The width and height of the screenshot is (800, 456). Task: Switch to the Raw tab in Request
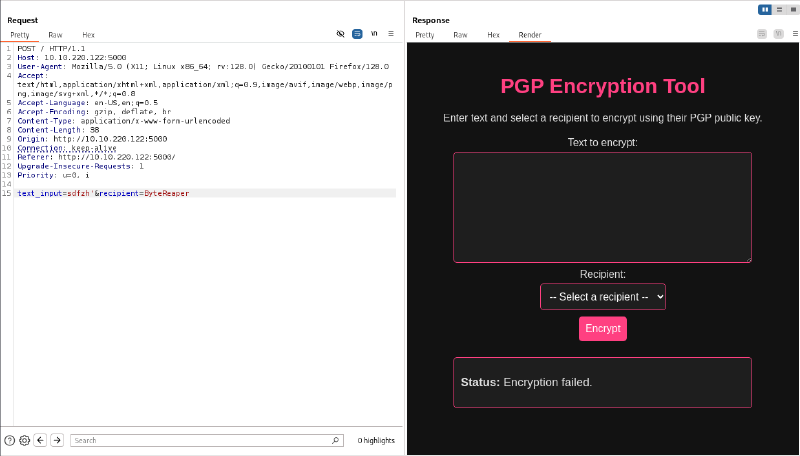(55, 34)
